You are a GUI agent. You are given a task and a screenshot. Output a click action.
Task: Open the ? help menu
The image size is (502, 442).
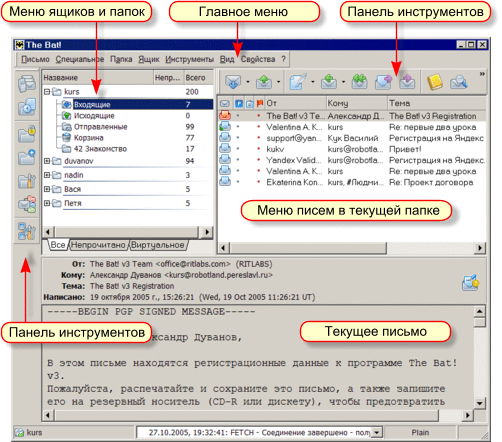click(x=283, y=59)
